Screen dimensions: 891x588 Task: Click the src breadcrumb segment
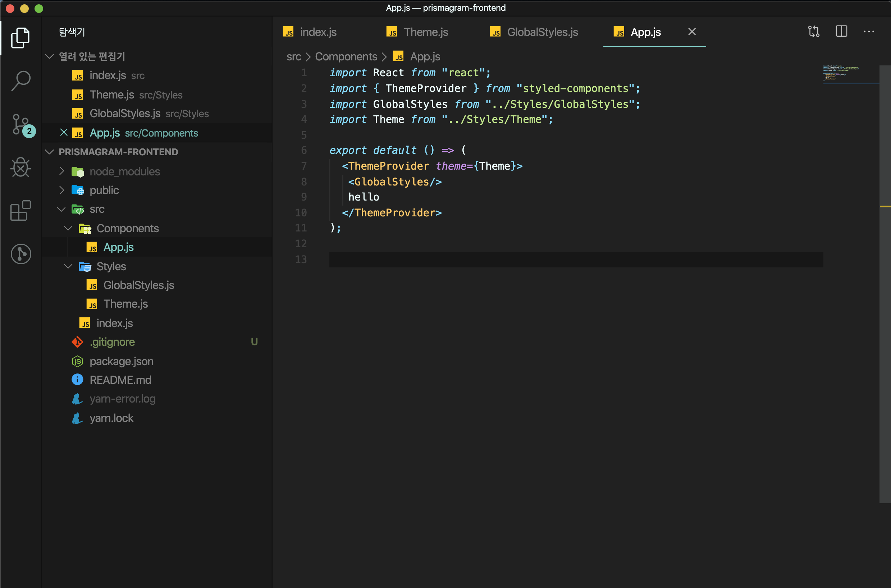[x=294, y=57]
